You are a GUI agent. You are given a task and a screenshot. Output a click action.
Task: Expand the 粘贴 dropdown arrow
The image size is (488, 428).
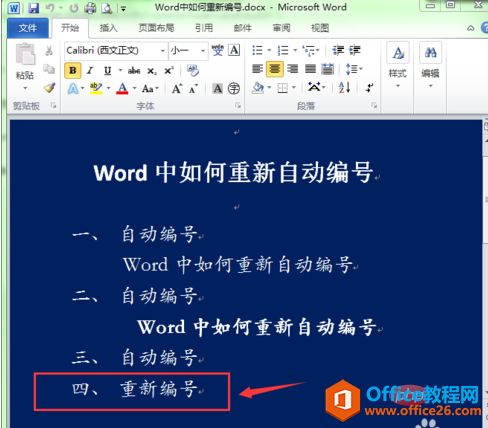25,88
